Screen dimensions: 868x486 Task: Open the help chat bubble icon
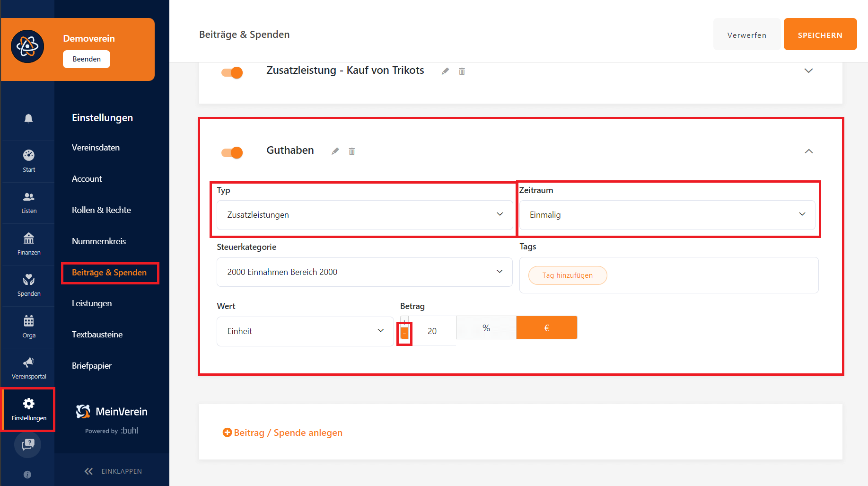[28, 444]
